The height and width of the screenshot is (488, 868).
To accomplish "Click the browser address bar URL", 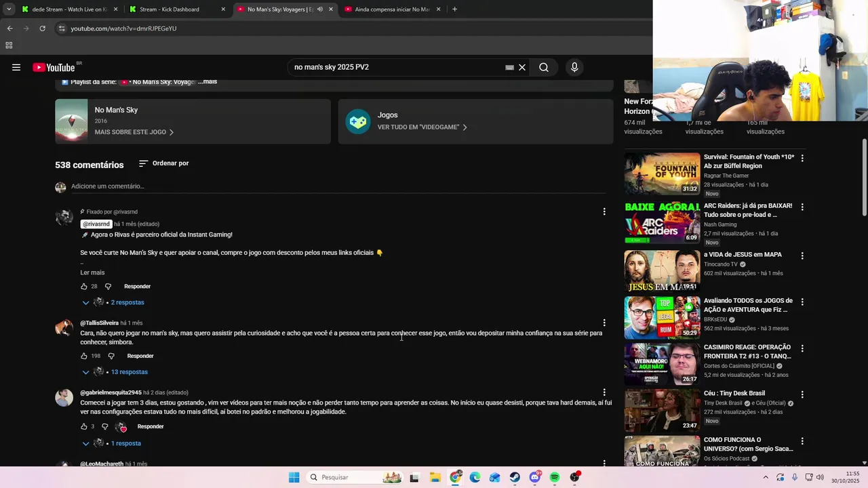I will tap(123, 28).
